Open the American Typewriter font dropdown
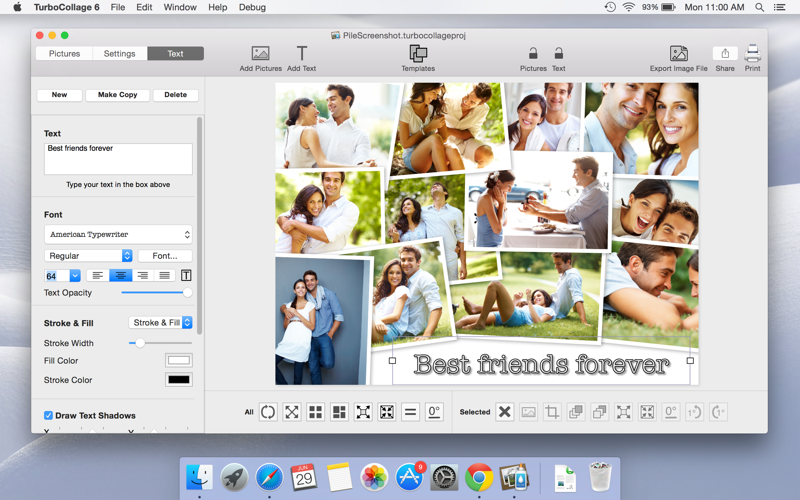Image resolution: width=800 pixels, height=500 pixels. tap(118, 234)
